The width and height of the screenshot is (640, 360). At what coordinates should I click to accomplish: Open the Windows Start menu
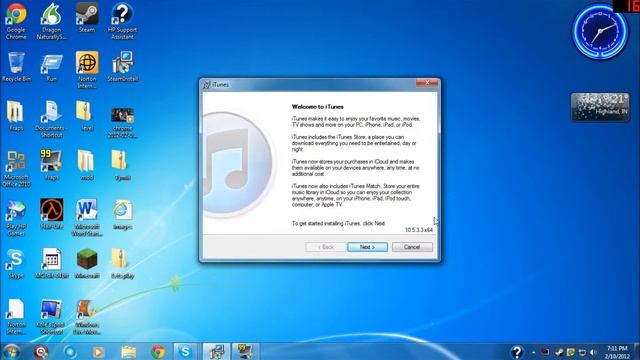(x=11, y=352)
